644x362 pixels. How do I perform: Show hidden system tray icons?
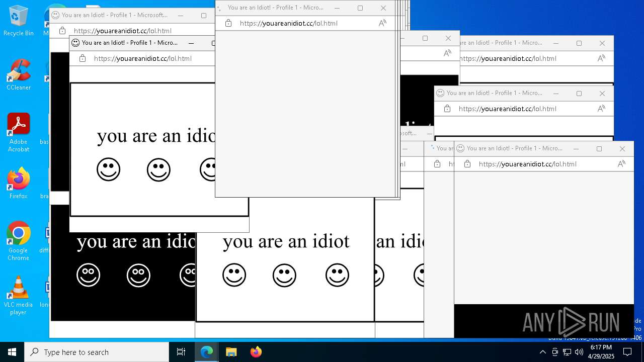[542, 352]
